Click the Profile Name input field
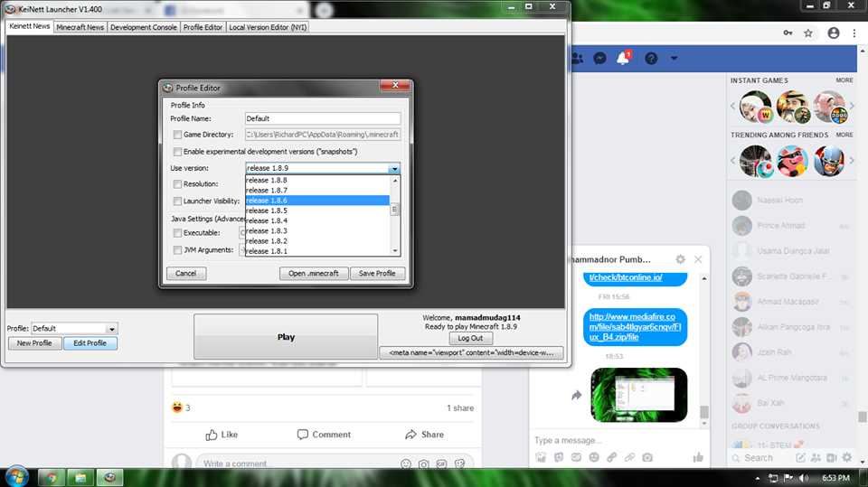Viewport: 868px width, 487px height. click(323, 118)
